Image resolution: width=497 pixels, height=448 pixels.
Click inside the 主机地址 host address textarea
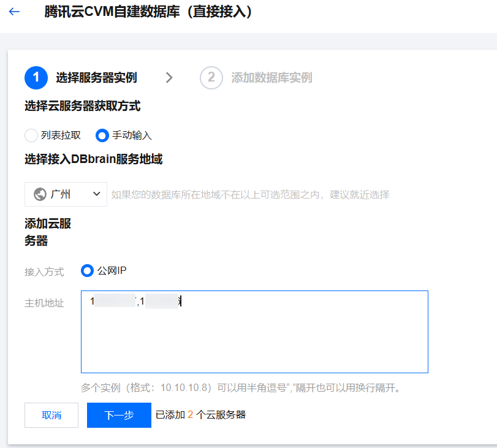click(x=254, y=332)
